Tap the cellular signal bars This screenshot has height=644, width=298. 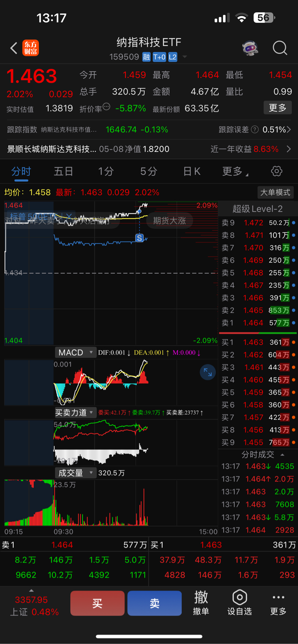tap(222, 18)
